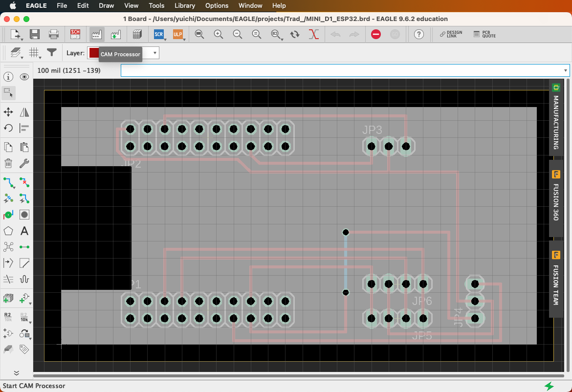Save the board with the floppy icon
Image resolution: width=572 pixels, height=392 pixels.
pos(35,34)
